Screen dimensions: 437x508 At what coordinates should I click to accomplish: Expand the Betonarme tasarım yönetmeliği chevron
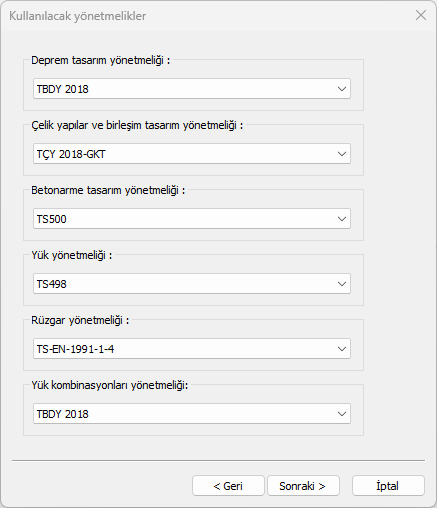(x=342, y=219)
